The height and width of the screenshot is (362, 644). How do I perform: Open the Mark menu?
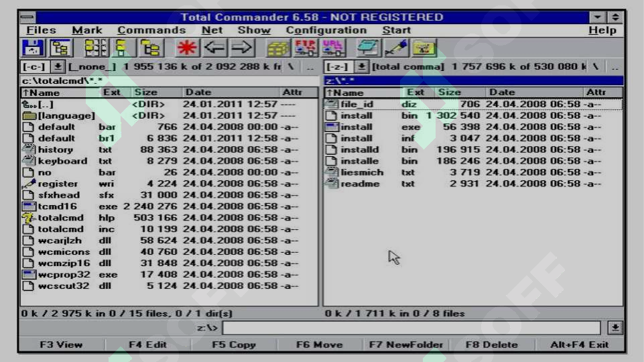click(x=87, y=30)
